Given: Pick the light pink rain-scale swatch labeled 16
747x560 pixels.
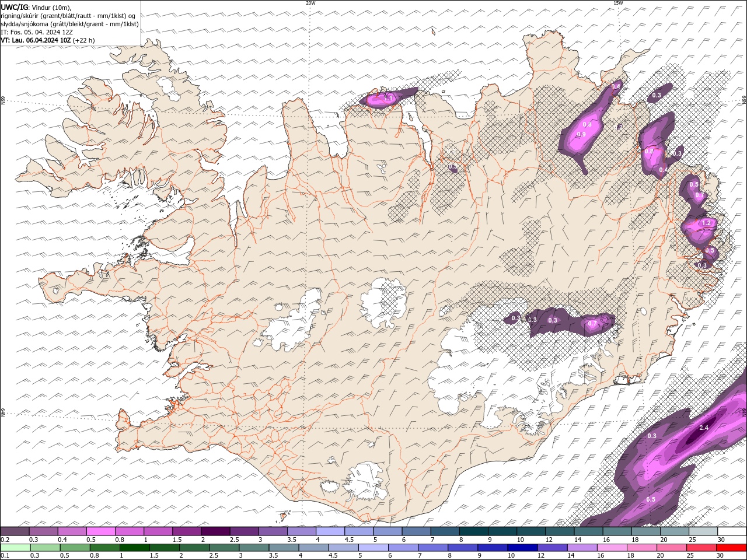Looking at the screenshot, I should click(612, 548).
